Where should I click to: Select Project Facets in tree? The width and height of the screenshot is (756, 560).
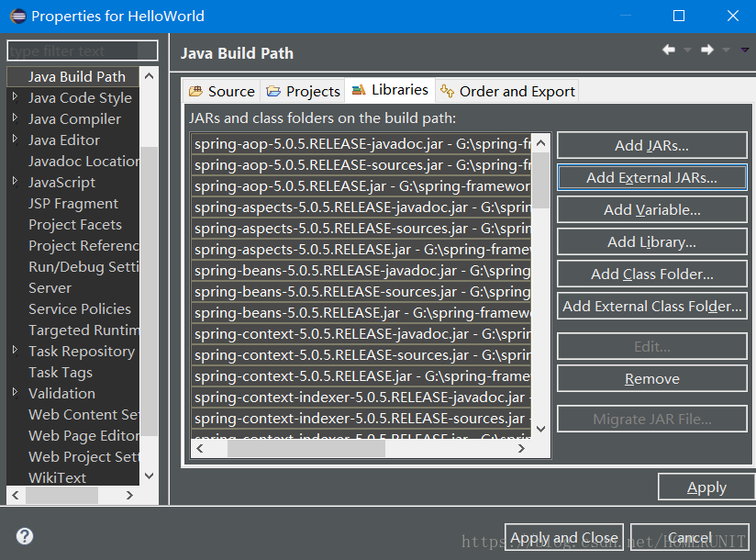[x=75, y=225]
